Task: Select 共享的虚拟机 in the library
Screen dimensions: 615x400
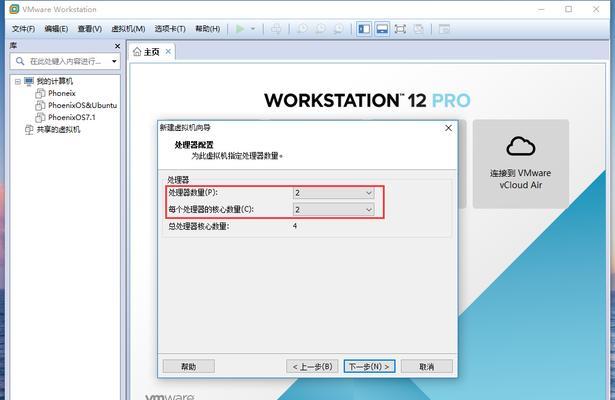Action: pyautogui.click(x=58, y=129)
